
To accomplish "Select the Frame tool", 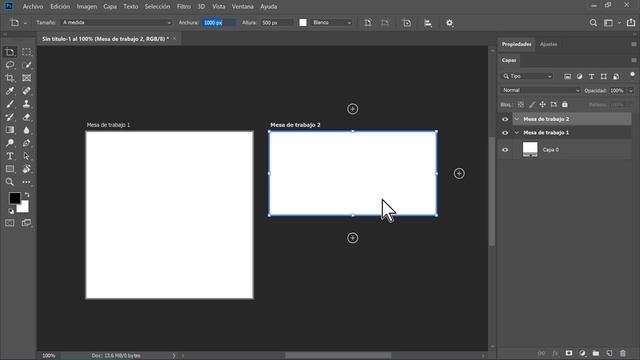I will tap(27, 78).
